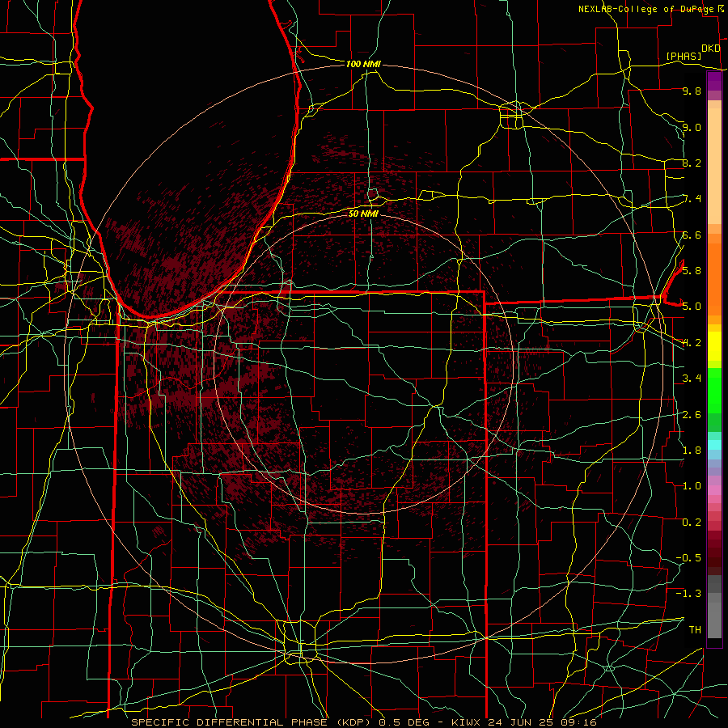
Task: Click the 50 NMI range ring label
Action: pyautogui.click(x=363, y=214)
